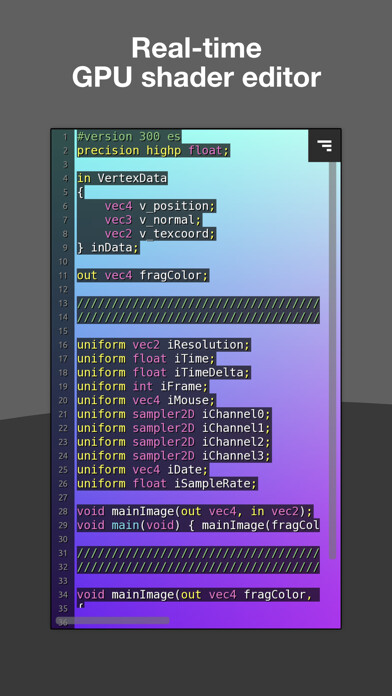The height and width of the screenshot is (696, 392).
Task: Click the vertical scrollbar thumb
Action: (333, 360)
